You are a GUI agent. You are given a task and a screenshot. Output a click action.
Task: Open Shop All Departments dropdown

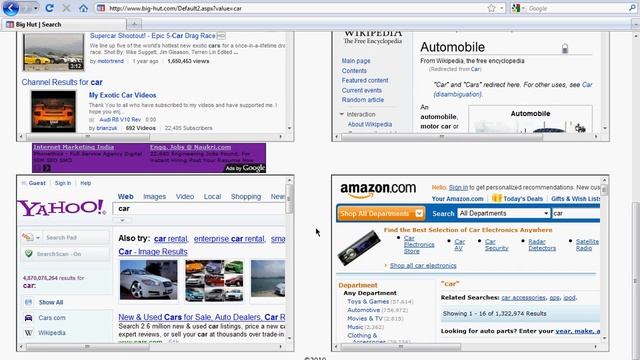coord(381,213)
